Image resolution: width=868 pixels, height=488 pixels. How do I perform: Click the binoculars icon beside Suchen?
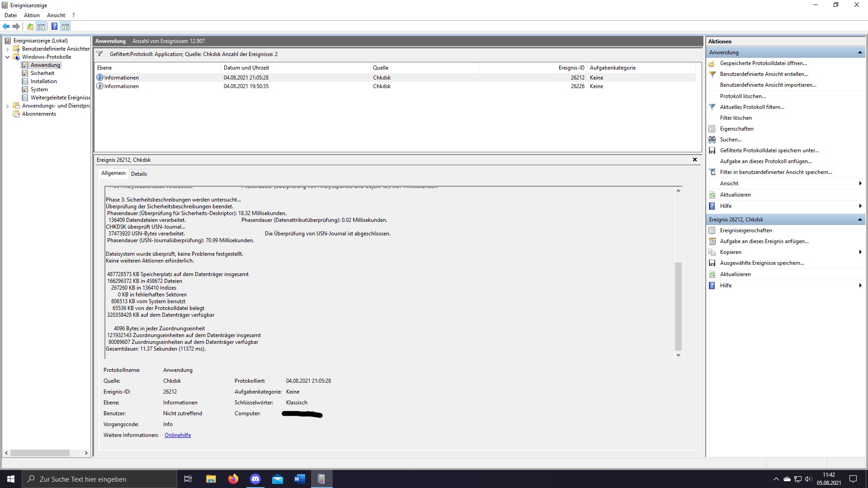click(712, 140)
